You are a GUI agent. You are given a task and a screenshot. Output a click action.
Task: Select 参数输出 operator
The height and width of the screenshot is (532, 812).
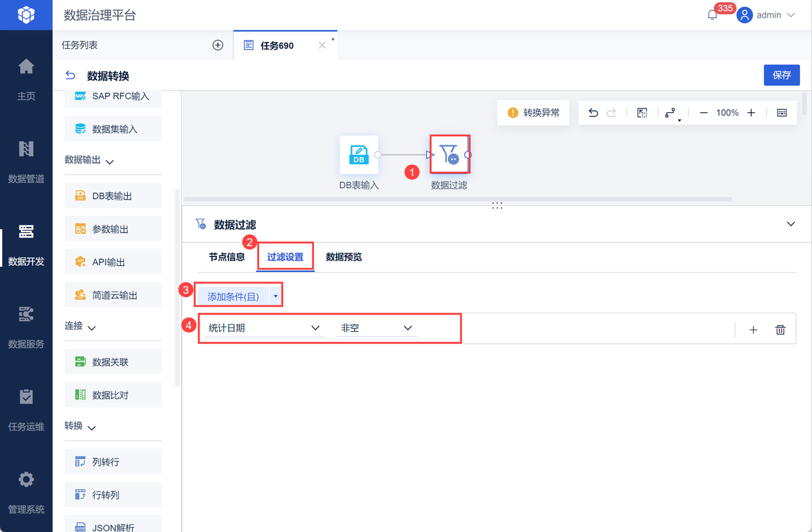click(113, 229)
